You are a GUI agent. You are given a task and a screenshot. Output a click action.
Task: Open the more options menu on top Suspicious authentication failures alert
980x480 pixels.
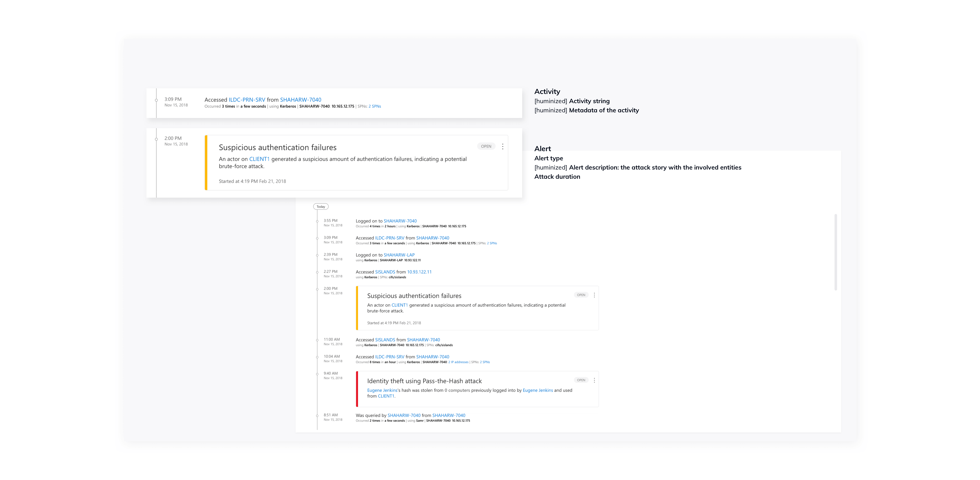click(503, 146)
